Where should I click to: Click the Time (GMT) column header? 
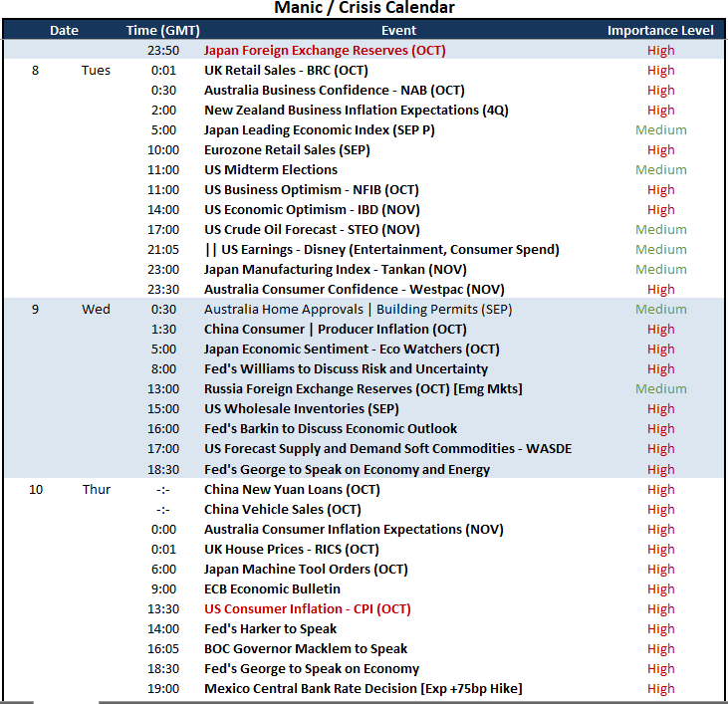163,31
